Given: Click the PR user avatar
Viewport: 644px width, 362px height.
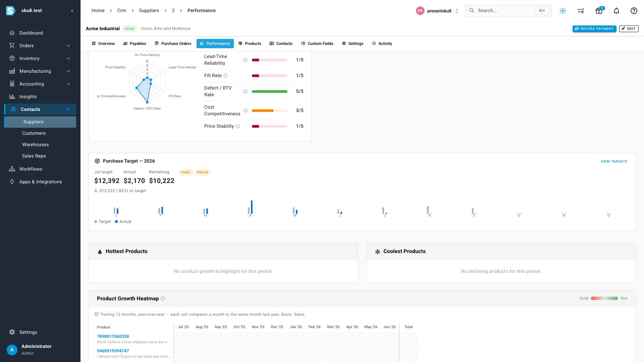Looking at the screenshot, I should point(420,11).
